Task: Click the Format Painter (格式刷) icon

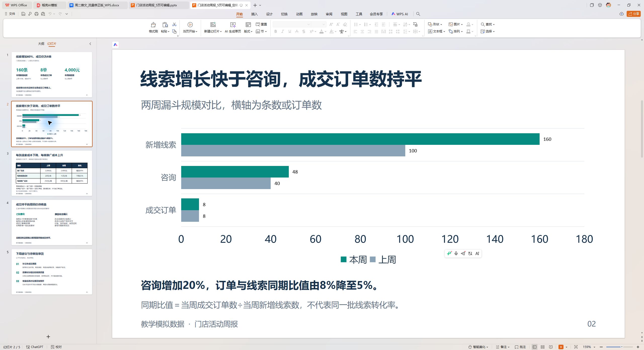Action: tap(153, 25)
